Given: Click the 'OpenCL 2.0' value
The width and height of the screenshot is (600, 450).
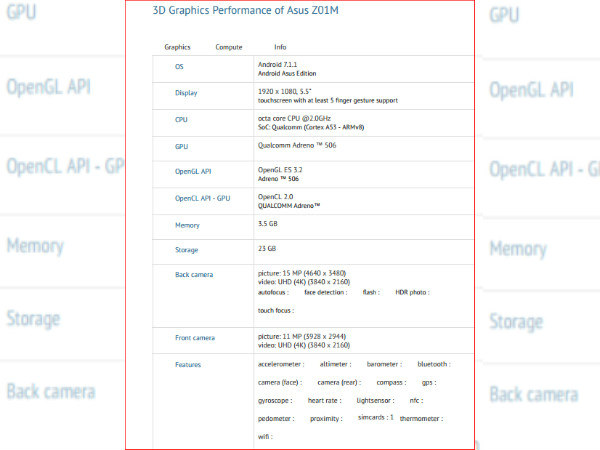Looking at the screenshot, I should [x=276, y=197].
